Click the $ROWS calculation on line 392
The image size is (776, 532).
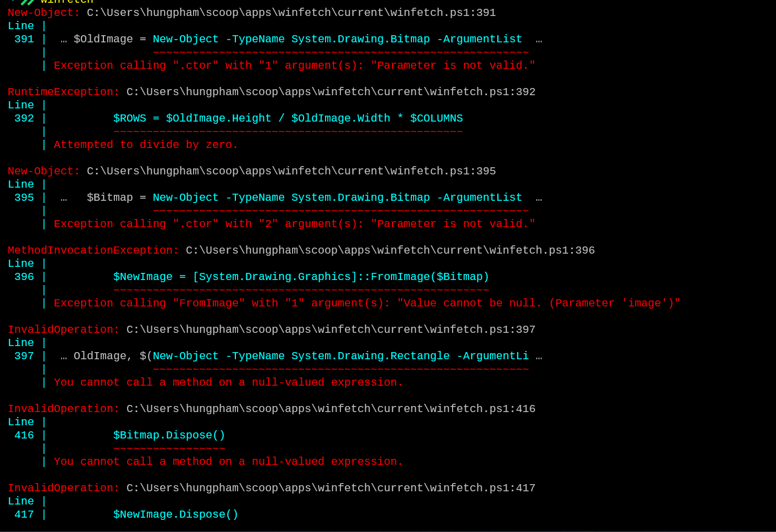click(x=288, y=118)
